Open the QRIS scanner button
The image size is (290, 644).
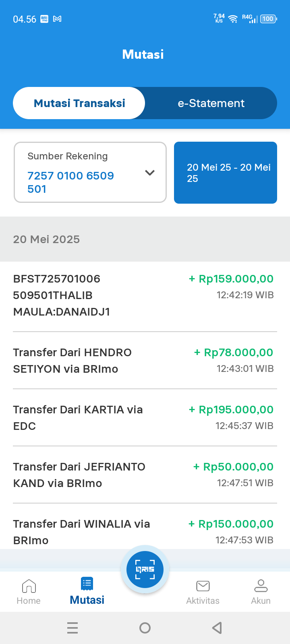(145, 569)
